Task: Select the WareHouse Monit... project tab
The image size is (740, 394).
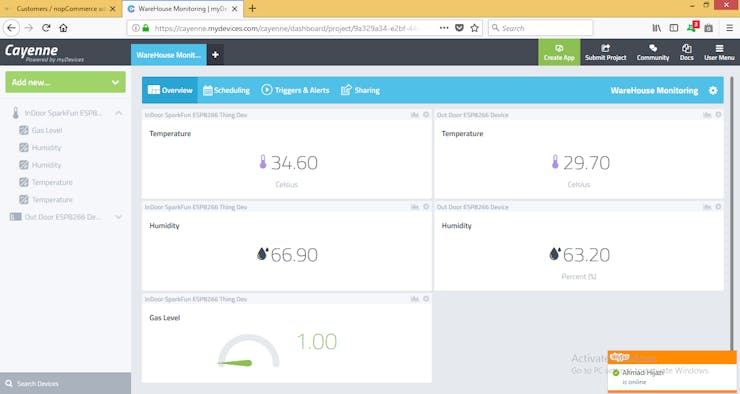Action: 168,55
